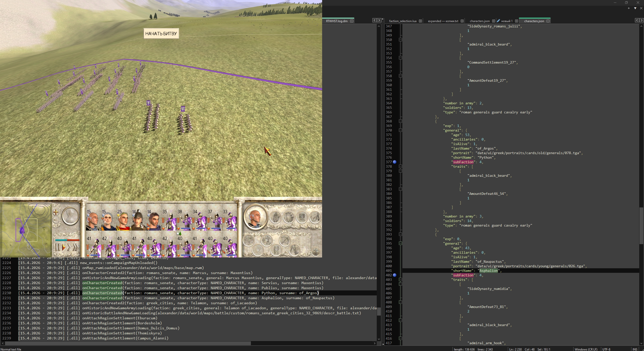The height and width of the screenshot is (351, 644).
Task: Select the helmeted general card numbered 14
Action: coord(138,219)
